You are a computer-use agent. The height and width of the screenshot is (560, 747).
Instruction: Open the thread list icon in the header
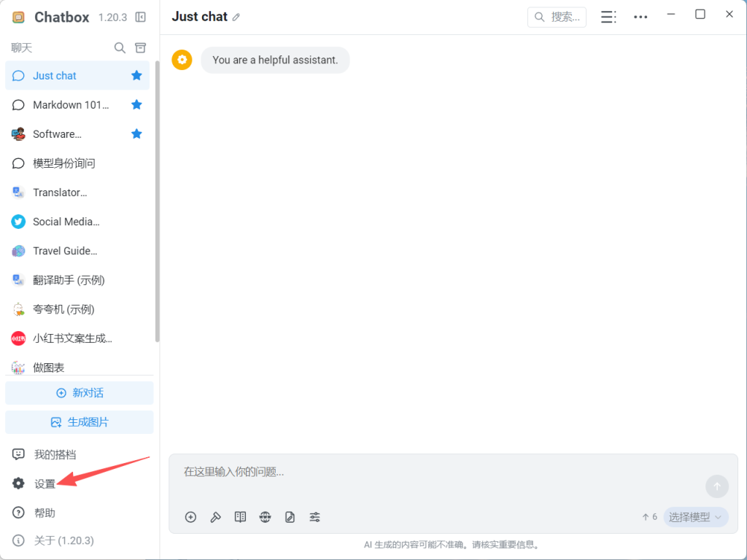[608, 17]
